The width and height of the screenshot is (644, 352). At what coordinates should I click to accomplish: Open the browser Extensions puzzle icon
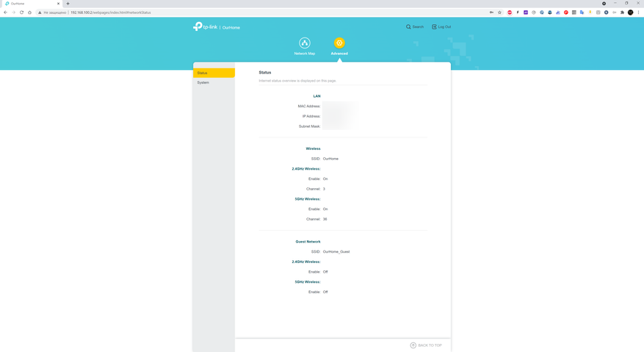[x=622, y=12]
